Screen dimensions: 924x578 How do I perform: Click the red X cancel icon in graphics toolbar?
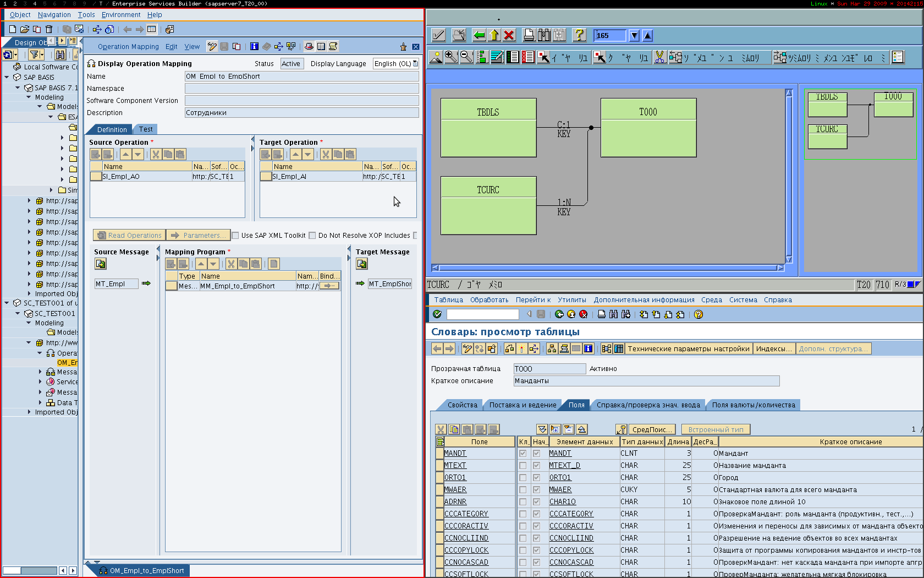point(509,35)
